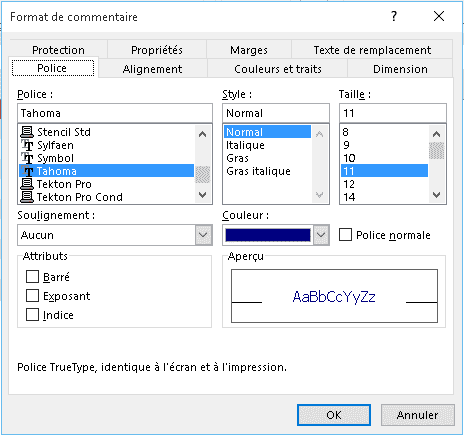
Task: Click the Taille input field
Action: pos(393,113)
